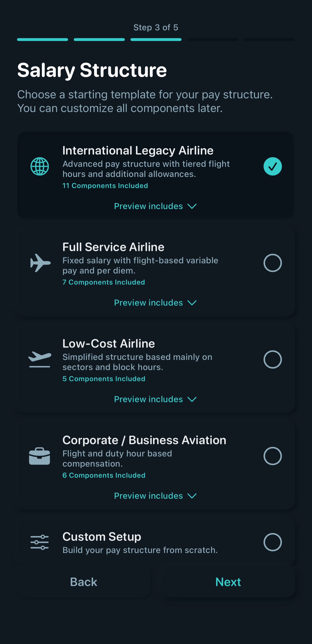Click the Low-Cost Airline card title
312x644 pixels.
pos(109,343)
